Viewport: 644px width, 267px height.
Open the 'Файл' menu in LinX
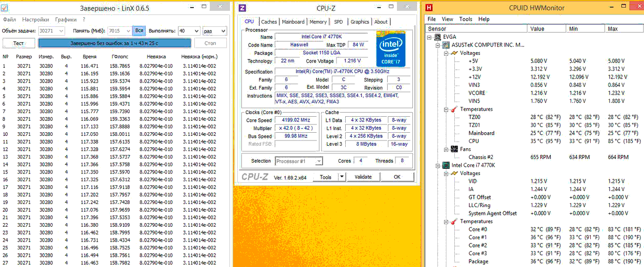click(x=9, y=20)
